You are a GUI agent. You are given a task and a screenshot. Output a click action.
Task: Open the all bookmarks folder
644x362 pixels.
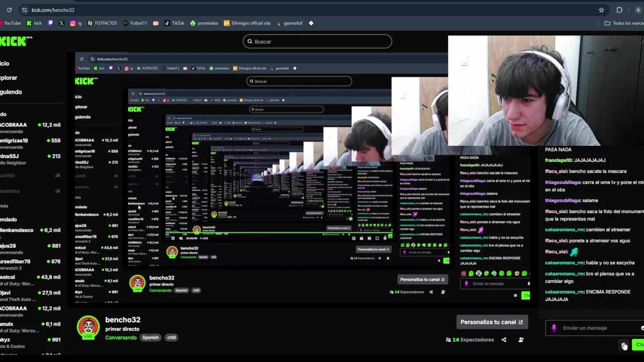tap(624, 23)
